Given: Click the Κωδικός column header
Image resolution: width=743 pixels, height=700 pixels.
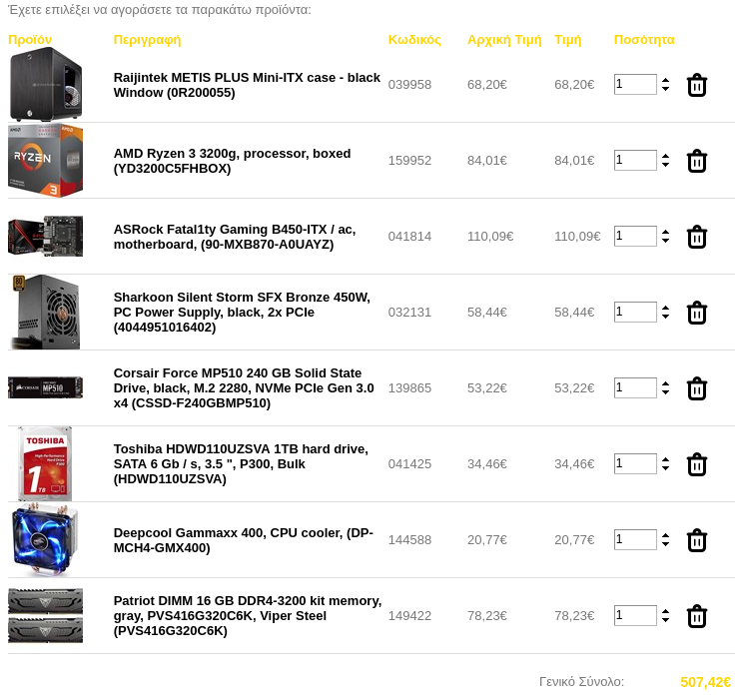Looking at the screenshot, I should point(414,40).
